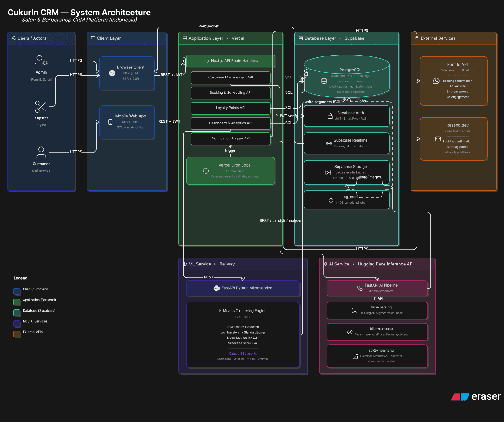Click the code brackets icon on Next.js handlers
Screen dimensions: 504x422
click(206, 61)
